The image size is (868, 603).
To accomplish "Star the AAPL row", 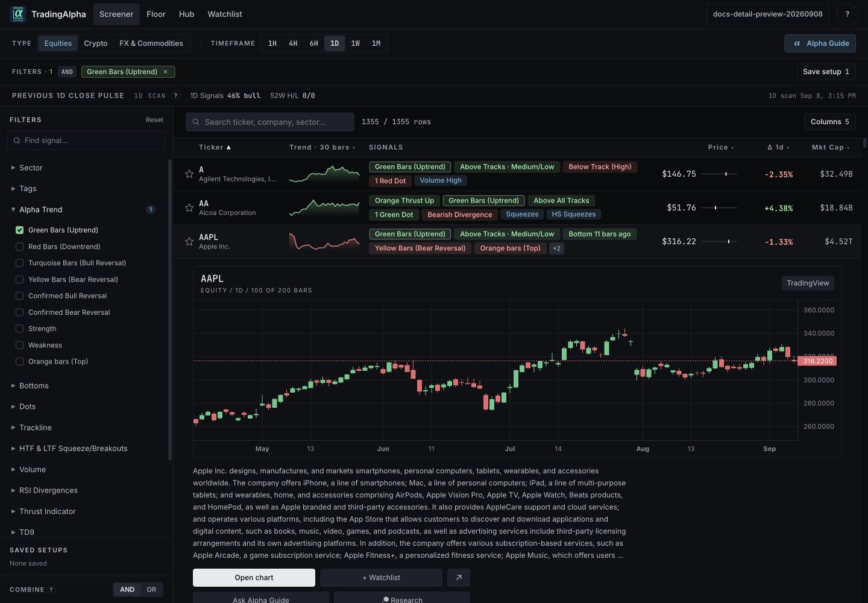I will (x=189, y=241).
